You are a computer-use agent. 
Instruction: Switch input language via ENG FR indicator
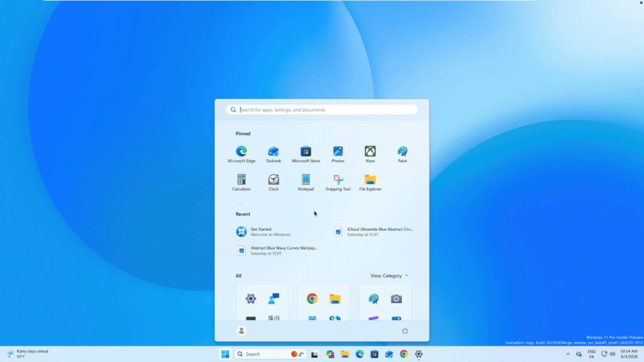591,354
